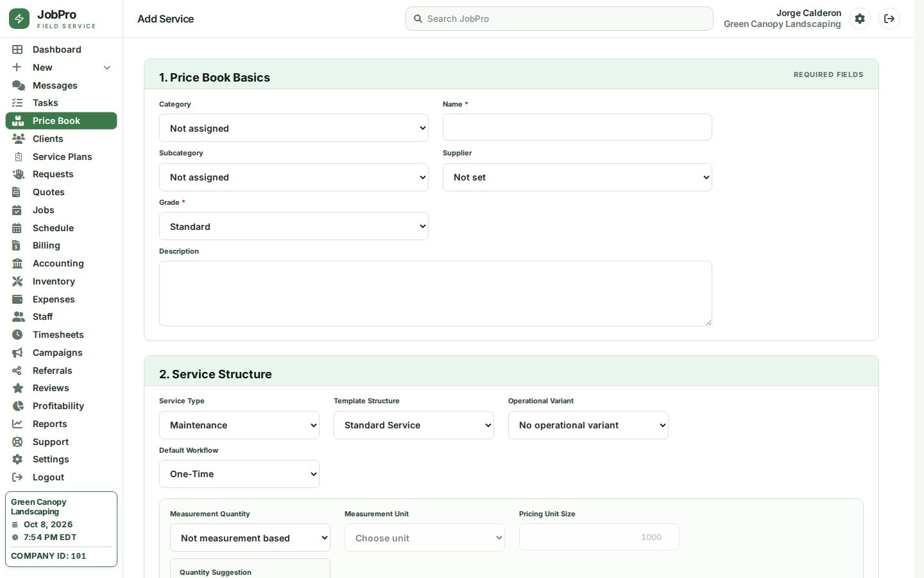Screen dimensions: 924x578
Task: Open Expenses in sidebar
Action: 62,299
